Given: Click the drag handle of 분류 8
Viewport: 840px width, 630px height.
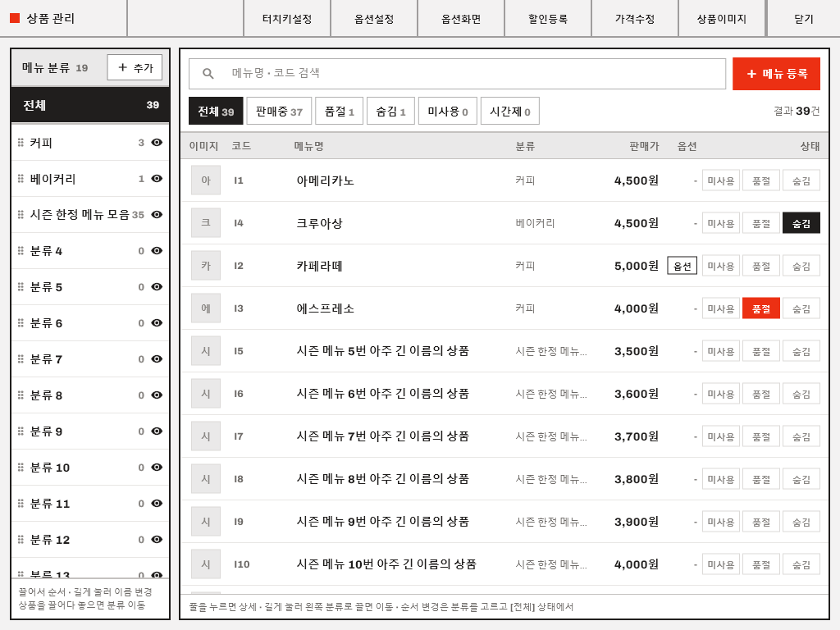Looking at the screenshot, I should 21,395.
